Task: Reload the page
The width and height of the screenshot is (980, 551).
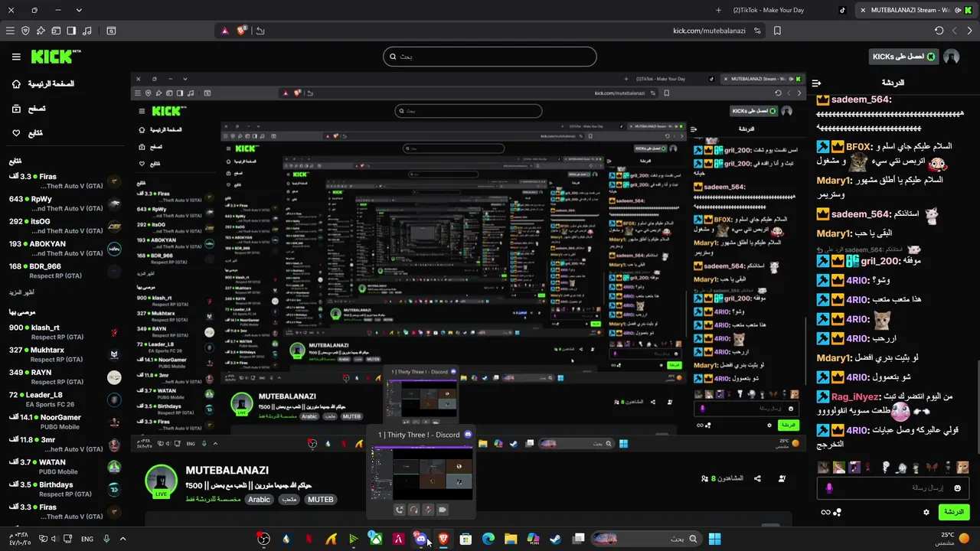Action: [x=939, y=31]
